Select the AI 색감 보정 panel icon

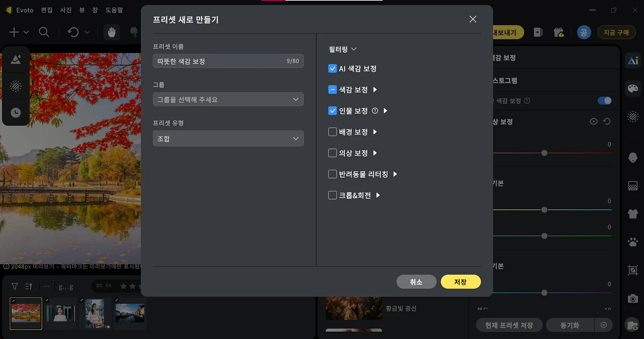(633, 60)
